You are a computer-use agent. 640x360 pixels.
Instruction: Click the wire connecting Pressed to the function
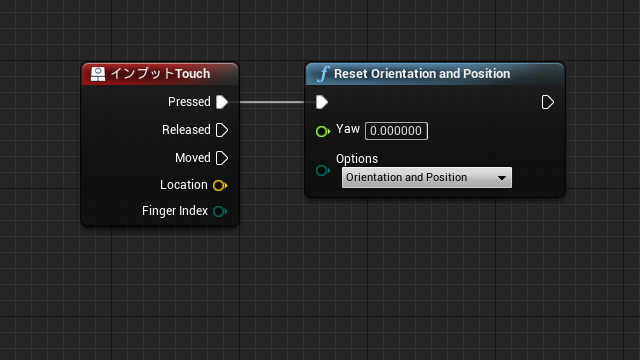coord(272,102)
